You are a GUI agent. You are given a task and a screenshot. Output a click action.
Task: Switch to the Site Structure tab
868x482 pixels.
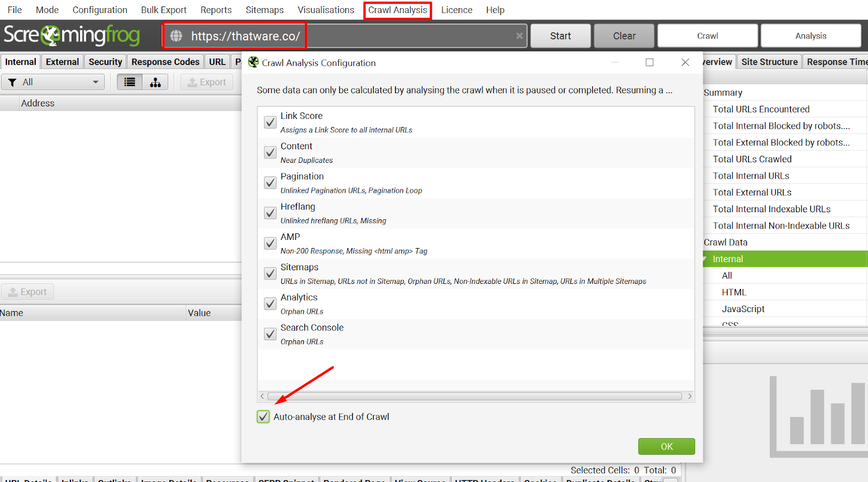point(769,62)
